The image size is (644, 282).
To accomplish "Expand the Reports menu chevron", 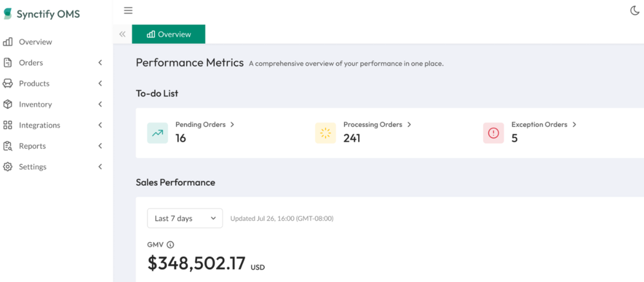I will tap(100, 146).
